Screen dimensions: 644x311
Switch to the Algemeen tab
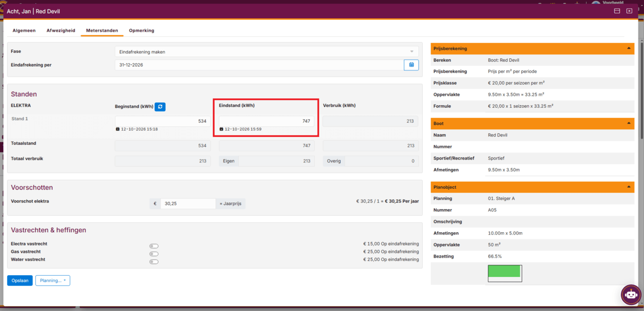click(x=24, y=30)
